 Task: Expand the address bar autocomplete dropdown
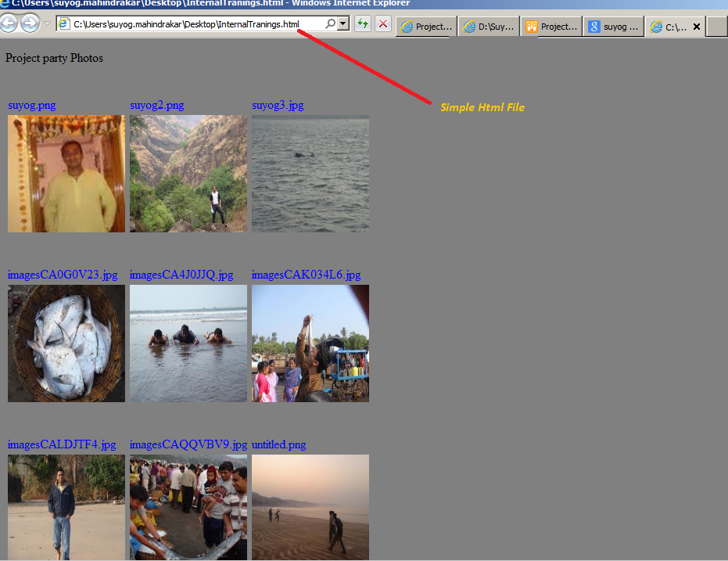tap(343, 23)
